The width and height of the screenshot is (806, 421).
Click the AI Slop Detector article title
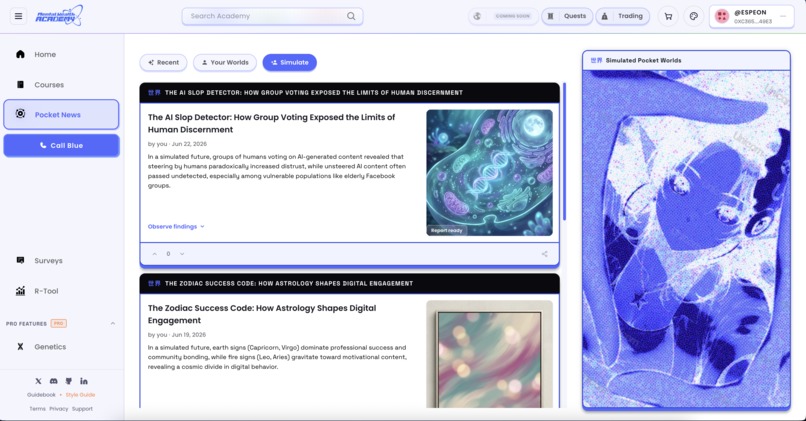271,123
